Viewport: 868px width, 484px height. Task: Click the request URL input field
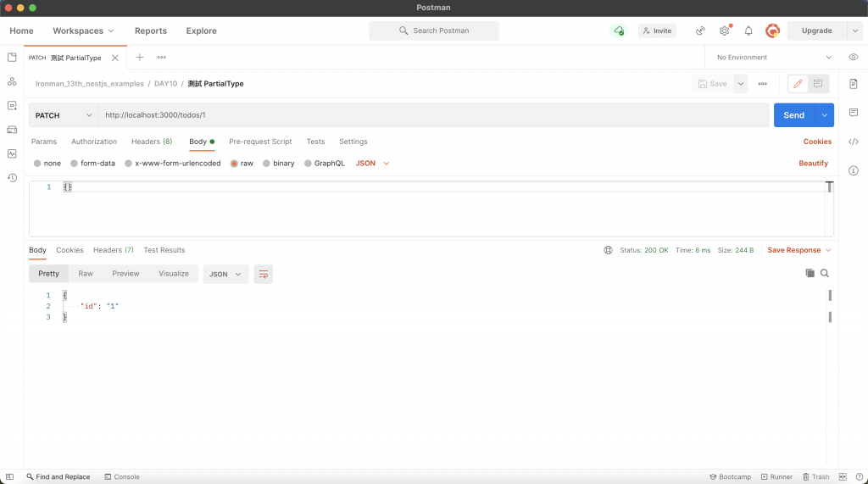[x=433, y=115]
